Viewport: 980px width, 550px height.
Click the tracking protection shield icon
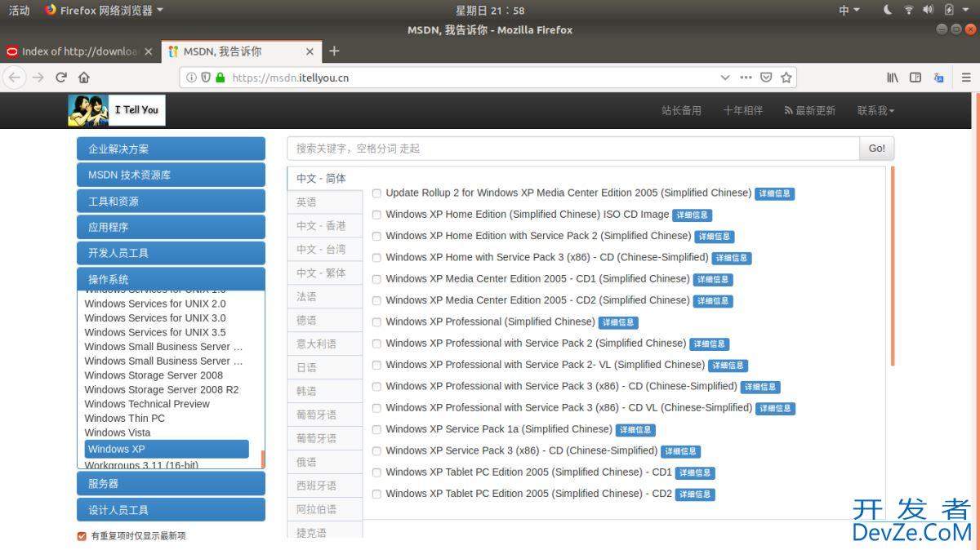pos(206,78)
